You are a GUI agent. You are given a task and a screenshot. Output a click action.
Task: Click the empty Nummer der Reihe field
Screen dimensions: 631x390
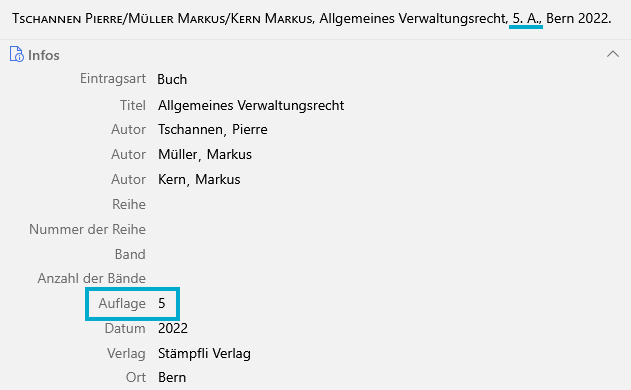(386, 229)
